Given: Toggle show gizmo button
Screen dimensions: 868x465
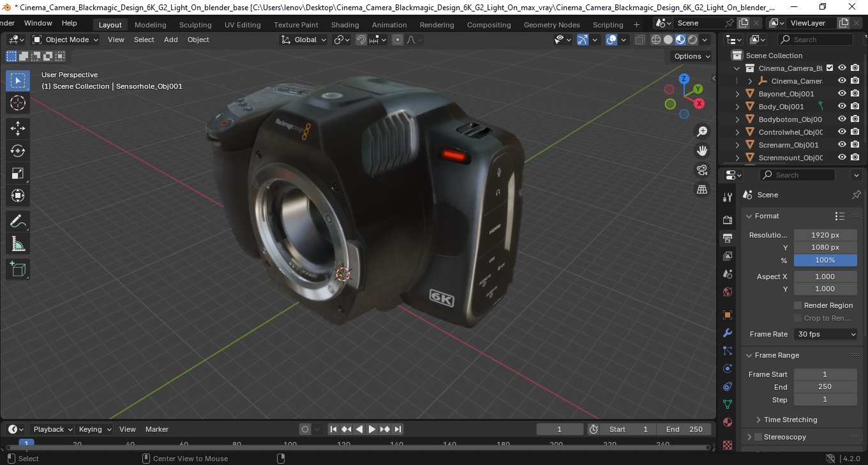Looking at the screenshot, I should pos(583,40).
